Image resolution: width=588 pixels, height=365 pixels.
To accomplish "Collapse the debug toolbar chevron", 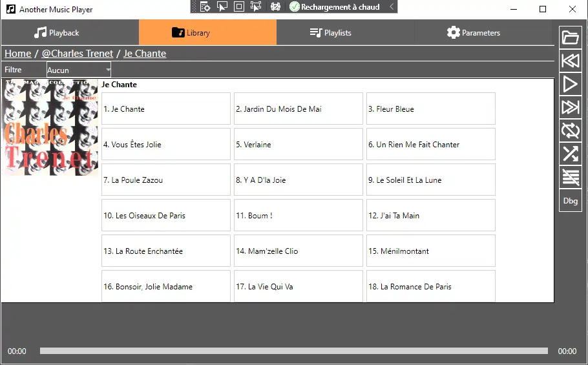I will (x=392, y=6).
